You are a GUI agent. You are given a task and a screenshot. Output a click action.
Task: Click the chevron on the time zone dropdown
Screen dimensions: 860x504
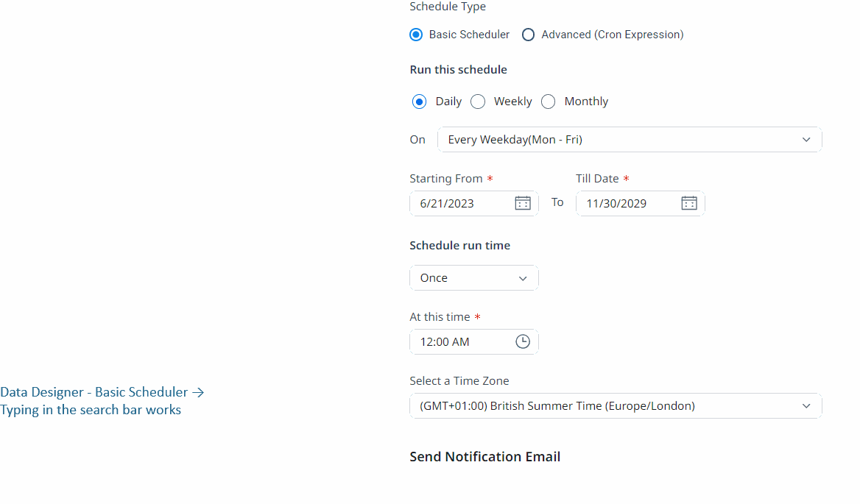click(x=806, y=405)
